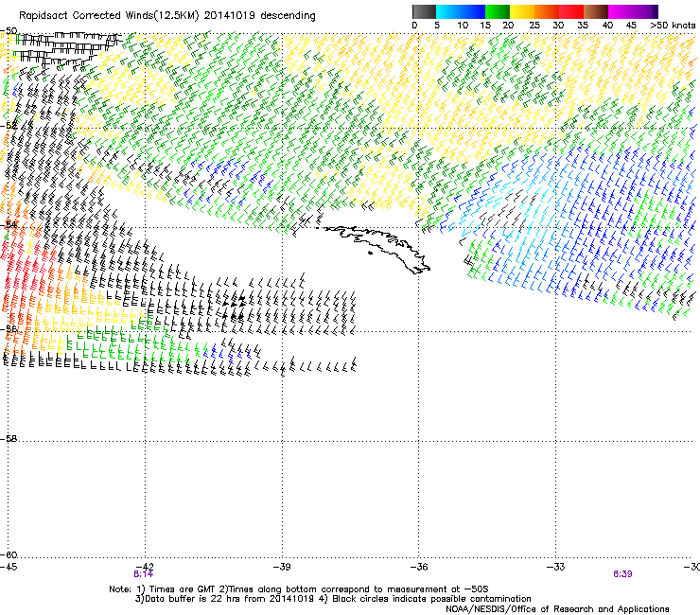This screenshot has width=700, height=615.
Task: Click the "10" label under the color scale
Action: pyautogui.click(x=463, y=26)
